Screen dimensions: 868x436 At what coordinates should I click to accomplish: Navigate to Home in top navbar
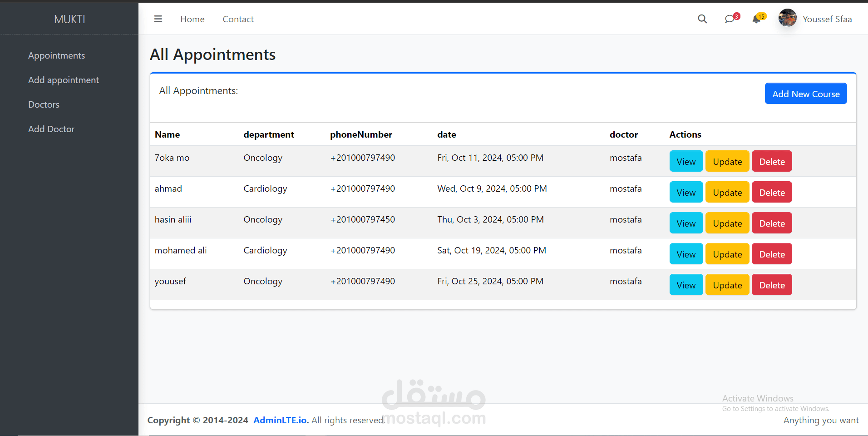192,19
